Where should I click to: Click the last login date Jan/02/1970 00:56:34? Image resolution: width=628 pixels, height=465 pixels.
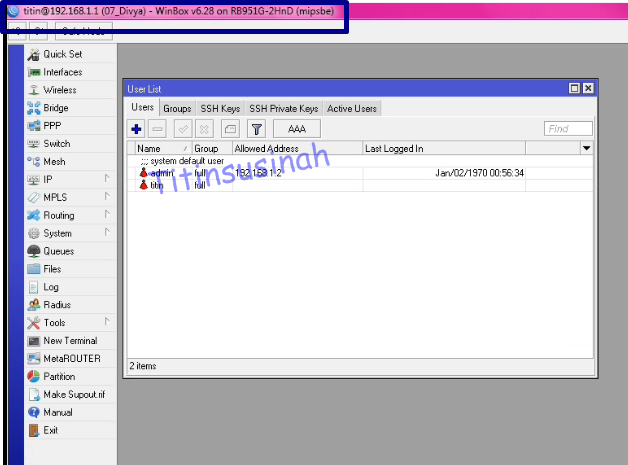479,173
